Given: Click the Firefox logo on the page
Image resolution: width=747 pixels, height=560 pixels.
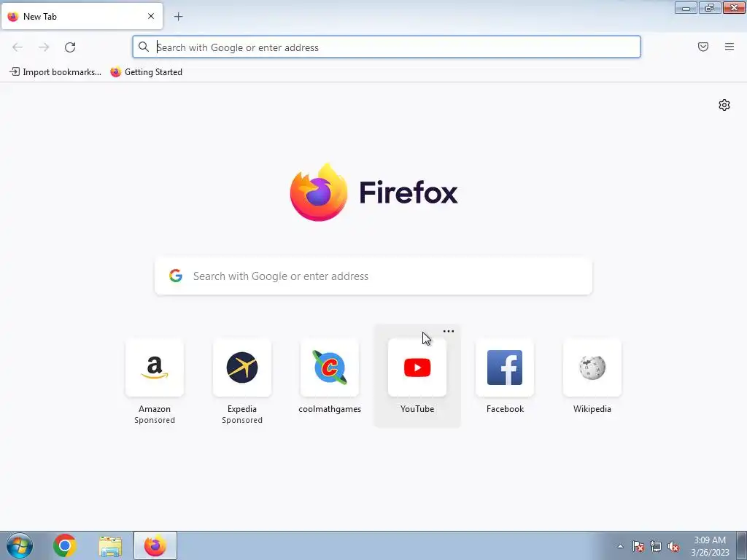Looking at the screenshot, I should pyautogui.click(x=373, y=192).
